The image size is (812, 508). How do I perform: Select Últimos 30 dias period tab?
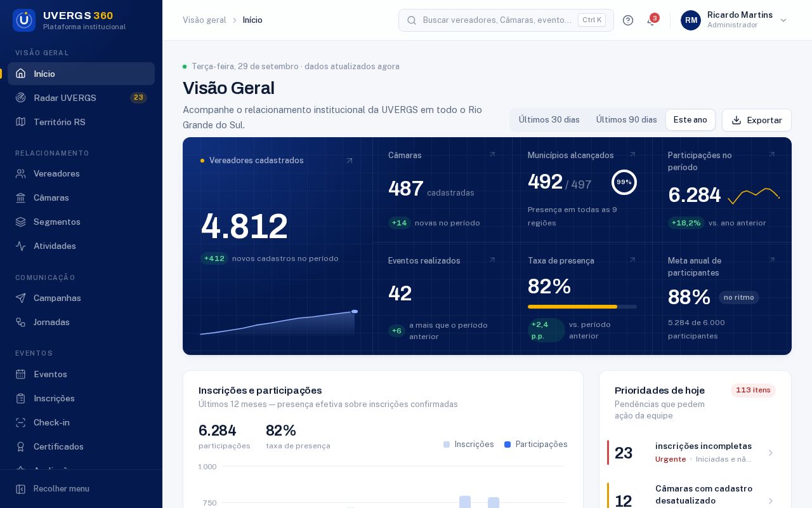pos(549,120)
